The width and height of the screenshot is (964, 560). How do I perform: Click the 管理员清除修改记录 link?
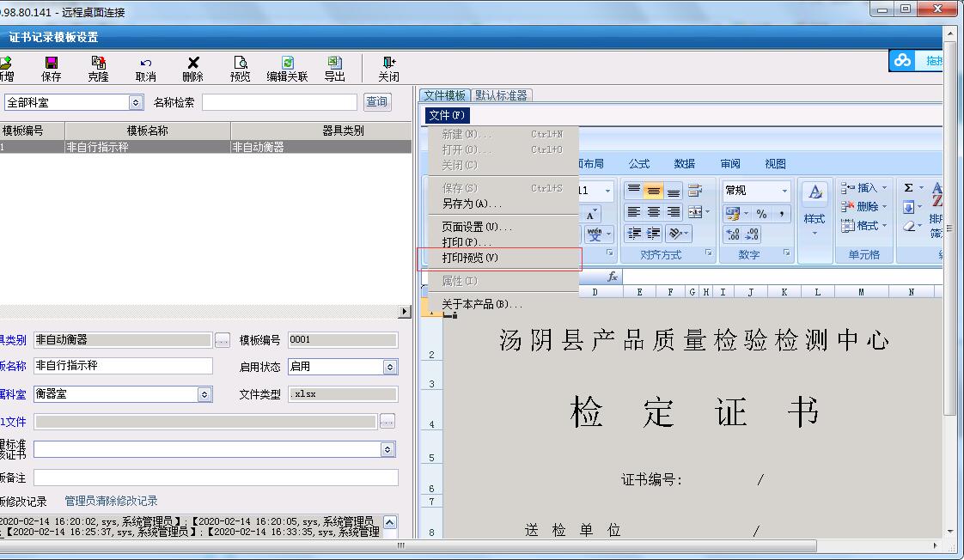[x=111, y=502]
